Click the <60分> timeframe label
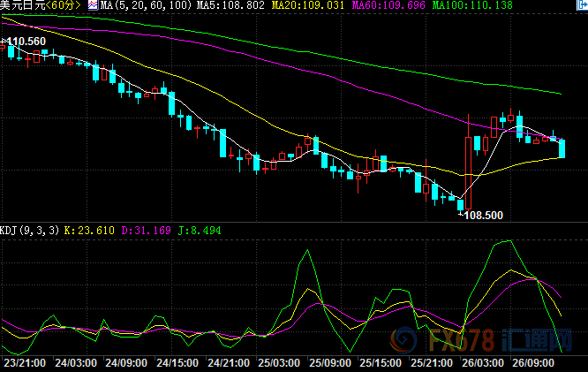Image resolution: width=588 pixels, height=372 pixels. (63, 5)
